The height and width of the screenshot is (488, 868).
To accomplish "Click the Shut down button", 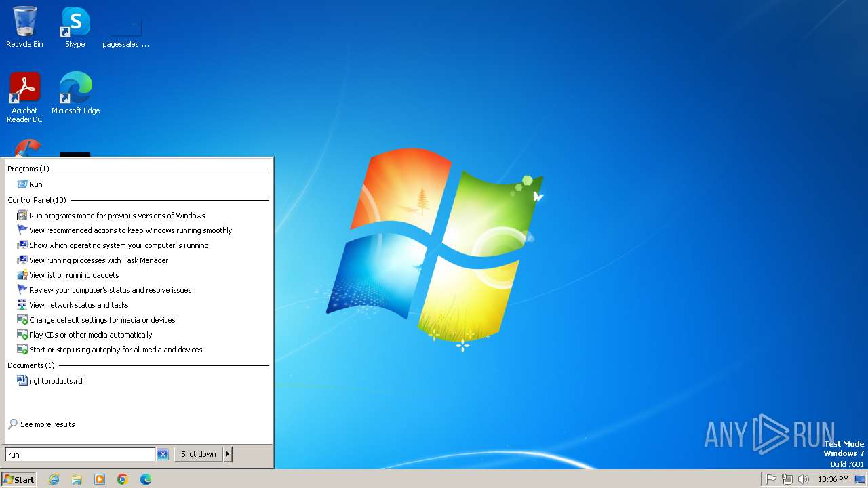I will pos(199,454).
